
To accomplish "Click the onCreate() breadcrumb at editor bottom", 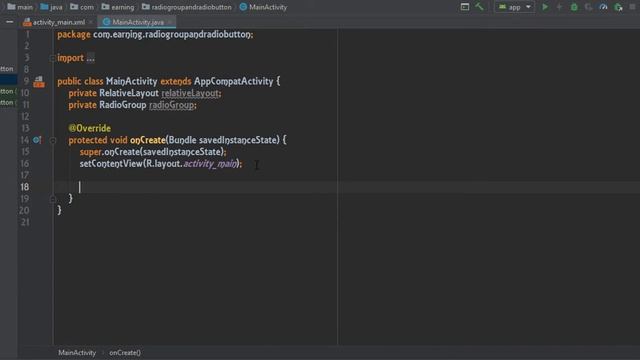I will (125, 353).
